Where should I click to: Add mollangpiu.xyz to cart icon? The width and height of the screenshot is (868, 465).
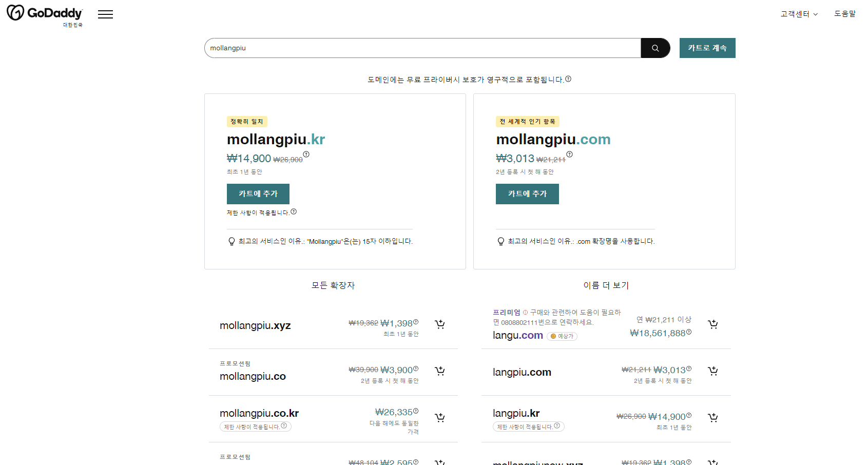pyautogui.click(x=440, y=324)
